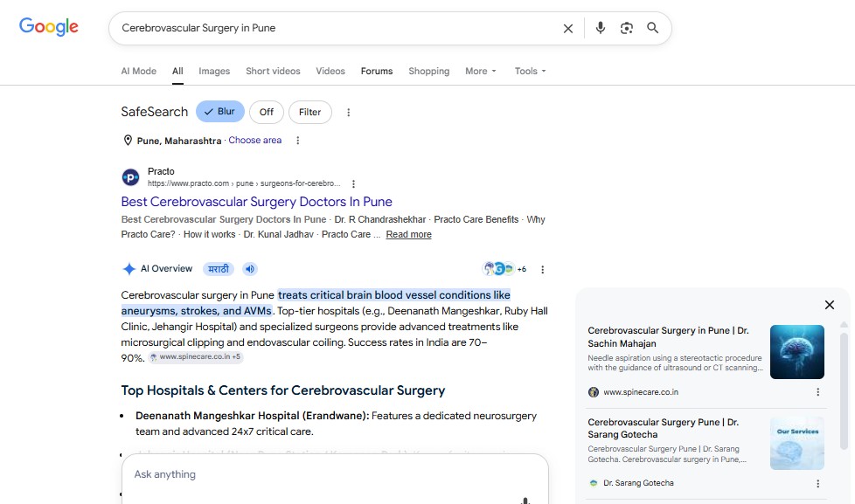Click the magnifying glass search icon
855x504 pixels.
pos(652,28)
